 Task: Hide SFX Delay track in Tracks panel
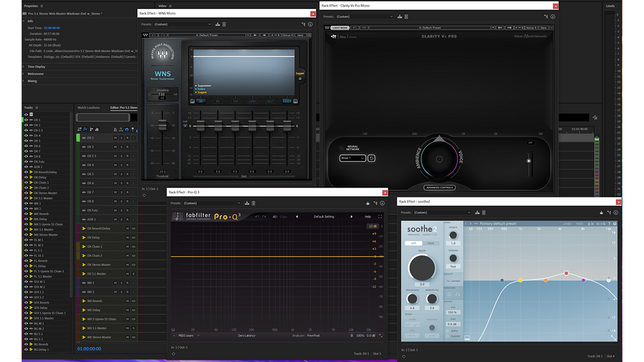coord(26,308)
